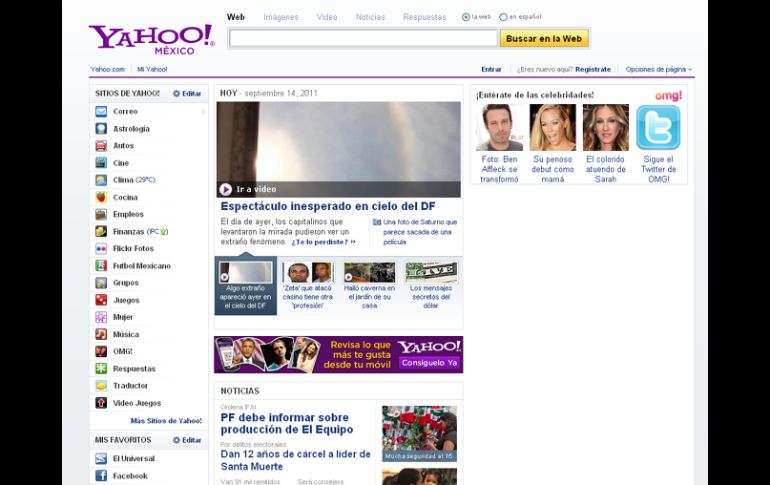Screen dimensions: 770x485
Task: Open the Clima weather icon
Action: click(x=101, y=180)
